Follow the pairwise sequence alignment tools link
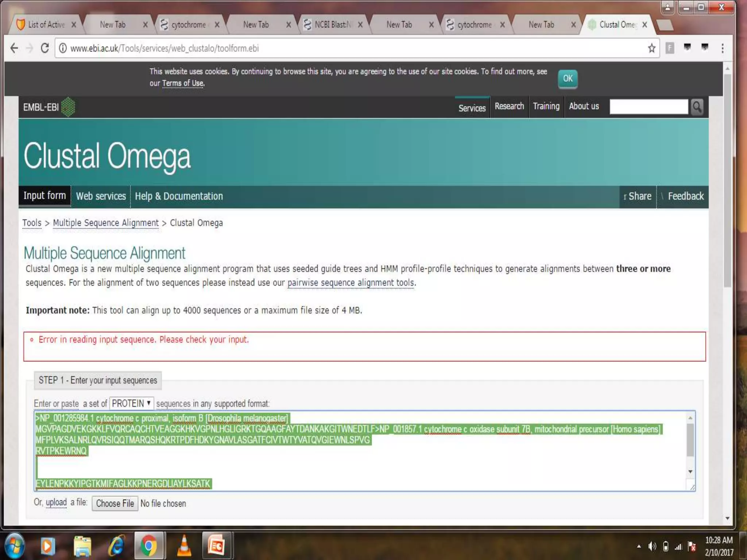 351,283
